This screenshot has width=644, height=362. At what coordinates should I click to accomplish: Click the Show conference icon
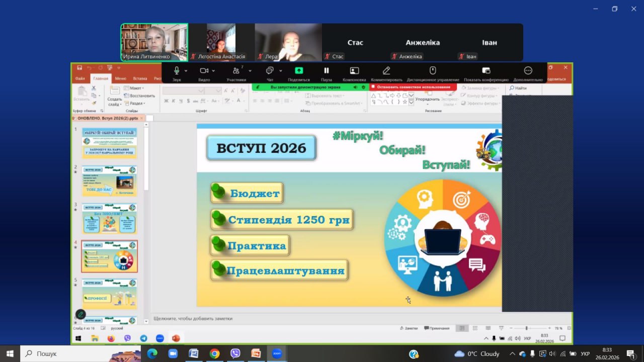(x=486, y=71)
